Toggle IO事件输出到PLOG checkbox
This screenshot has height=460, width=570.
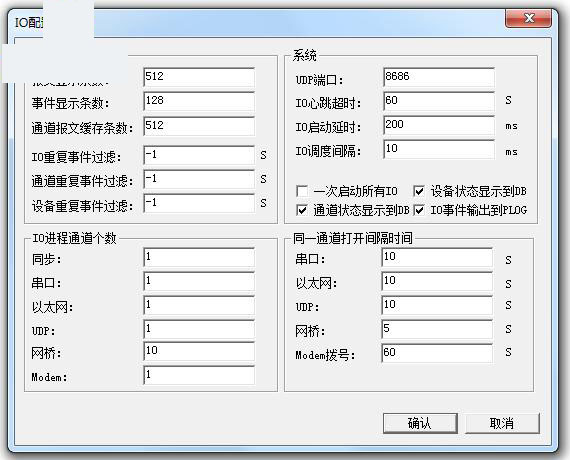(419, 210)
